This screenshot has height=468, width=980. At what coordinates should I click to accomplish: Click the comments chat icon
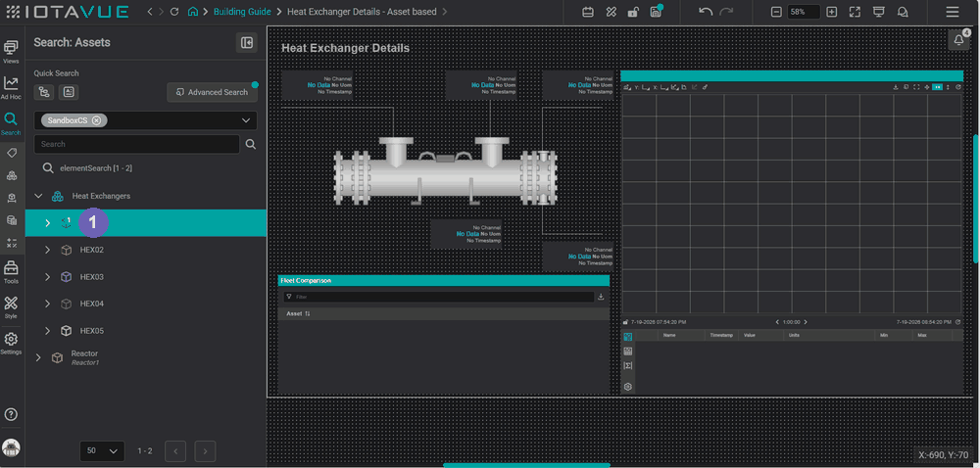coord(903,11)
